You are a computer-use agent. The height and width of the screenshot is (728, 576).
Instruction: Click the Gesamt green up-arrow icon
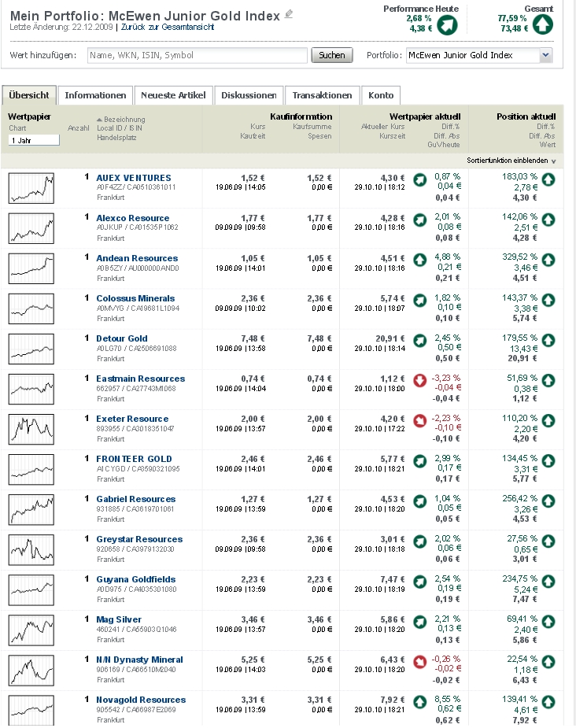(543, 24)
